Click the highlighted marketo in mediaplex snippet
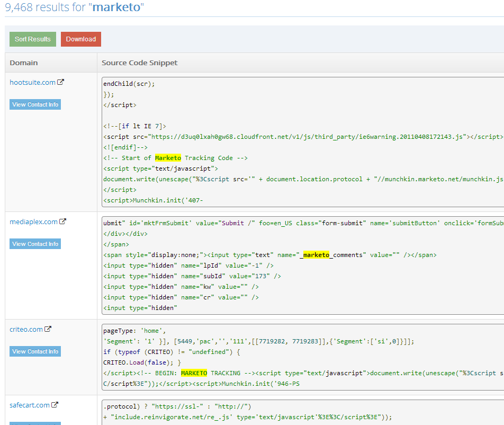 pyautogui.click(x=316, y=255)
